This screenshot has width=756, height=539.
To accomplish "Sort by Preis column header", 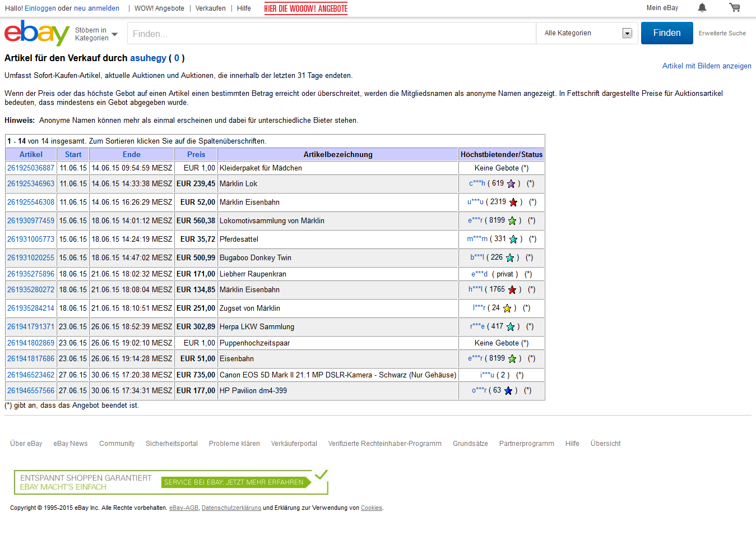I will (x=196, y=154).
